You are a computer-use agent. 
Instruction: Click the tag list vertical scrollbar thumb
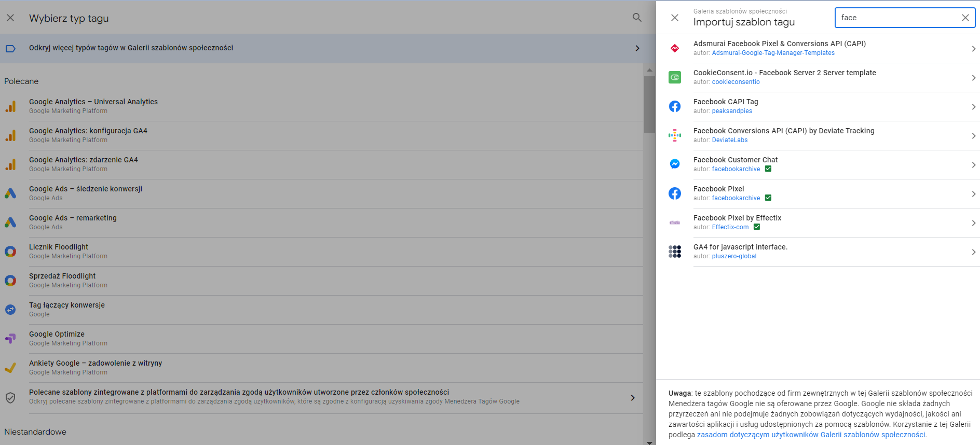point(649,104)
